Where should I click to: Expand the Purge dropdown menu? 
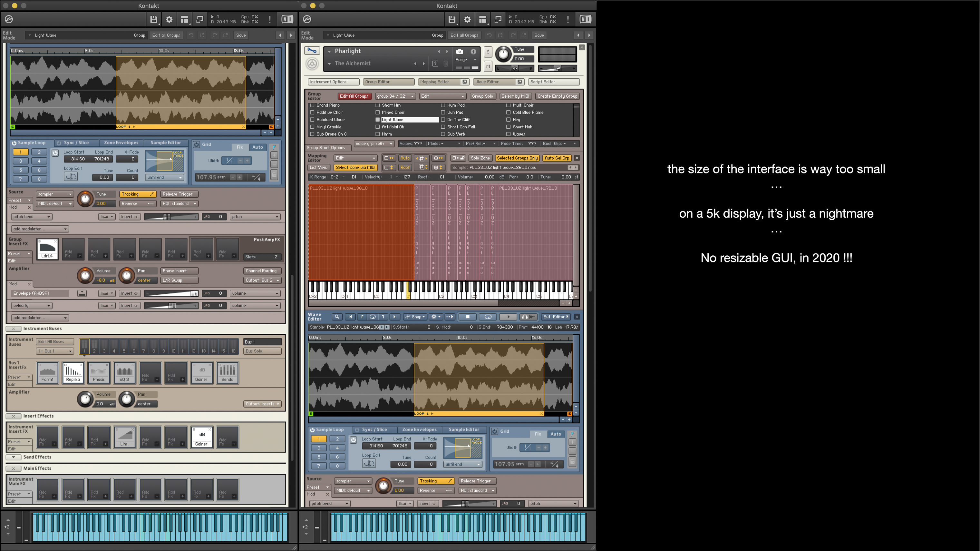pyautogui.click(x=465, y=60)
